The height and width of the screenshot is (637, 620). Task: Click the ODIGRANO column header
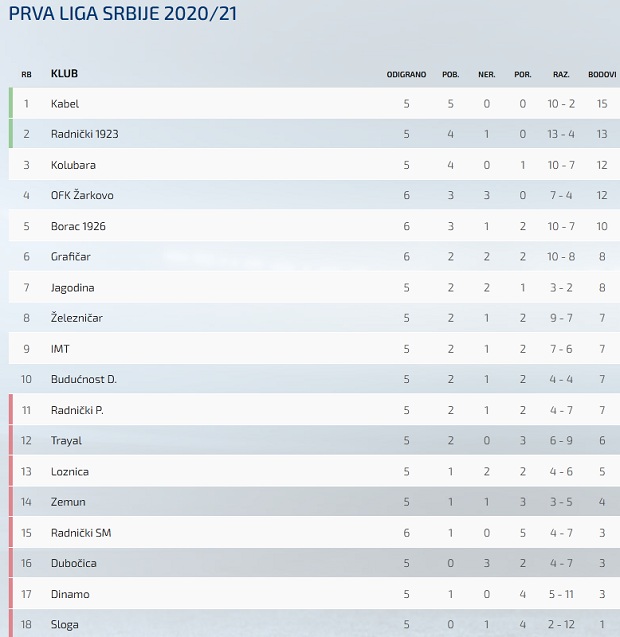(x=406, y=75)
